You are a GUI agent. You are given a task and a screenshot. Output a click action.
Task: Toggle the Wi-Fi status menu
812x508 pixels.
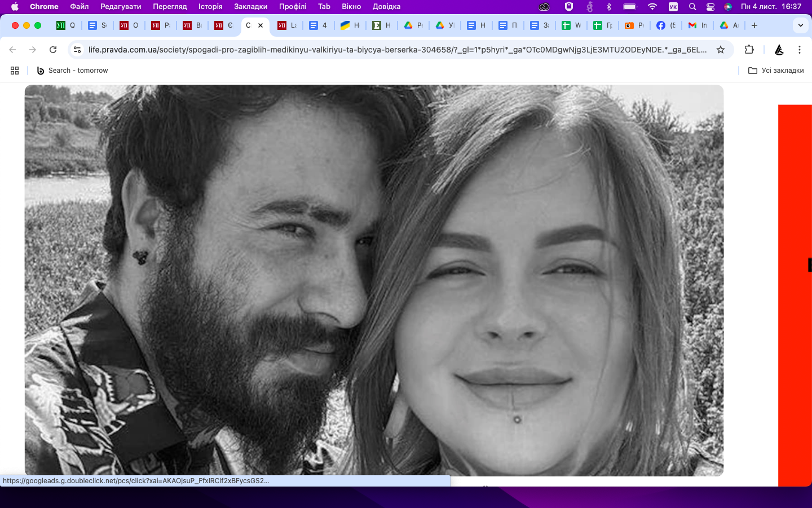652,7
